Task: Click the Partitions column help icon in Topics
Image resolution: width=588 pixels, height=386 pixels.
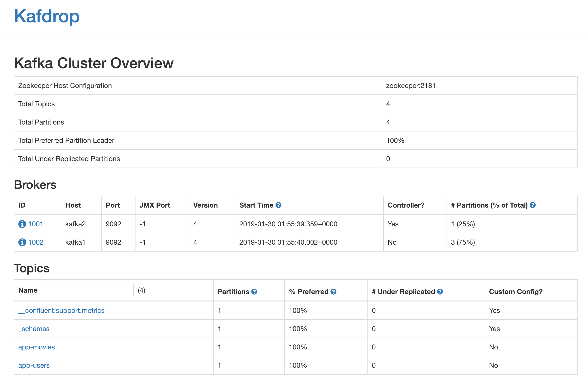Action: tap(254, 292)
